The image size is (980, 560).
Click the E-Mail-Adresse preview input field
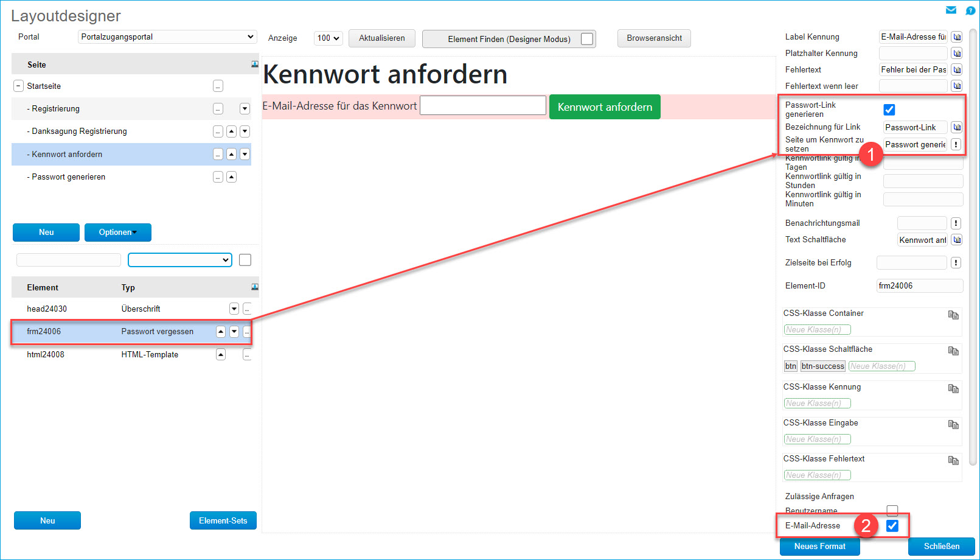483,105
